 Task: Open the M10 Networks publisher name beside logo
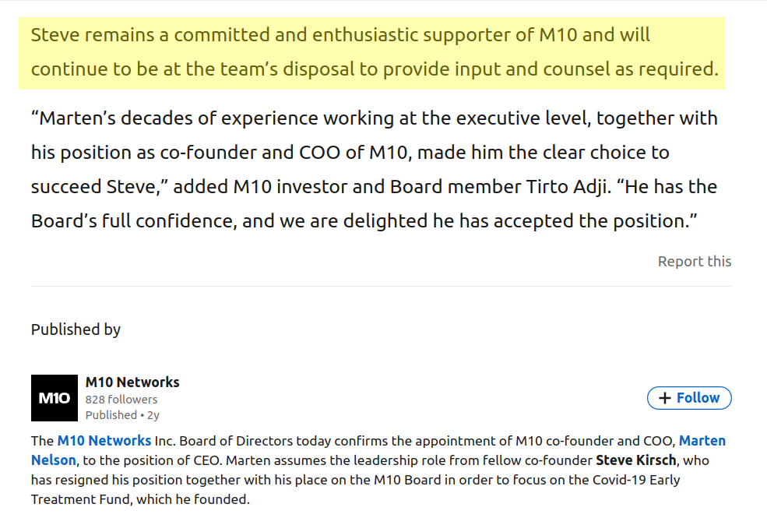[132, 382]
